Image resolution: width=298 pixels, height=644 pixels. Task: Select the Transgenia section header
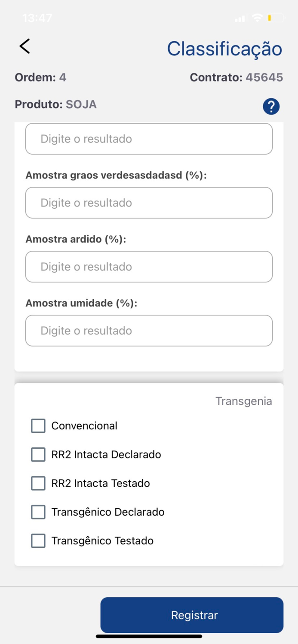244,401
